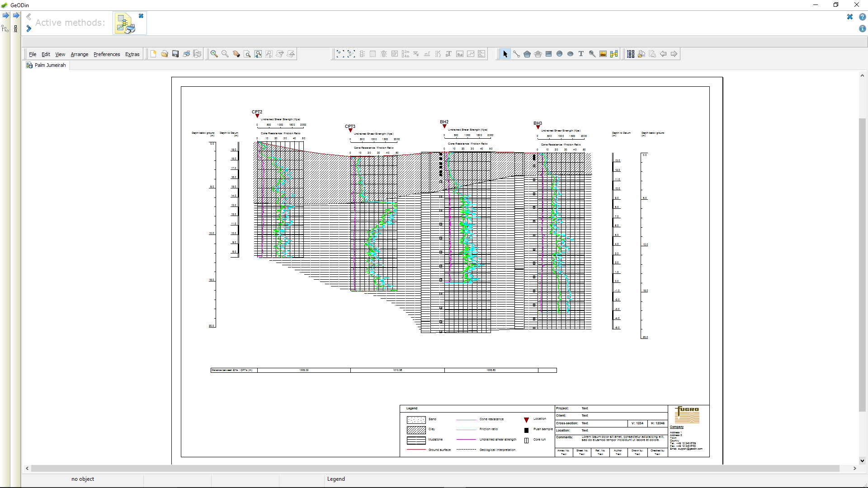The width and height of the screenshot is (868, 488).
Task: Open the Arrange menu
Action: coord(79,54)
